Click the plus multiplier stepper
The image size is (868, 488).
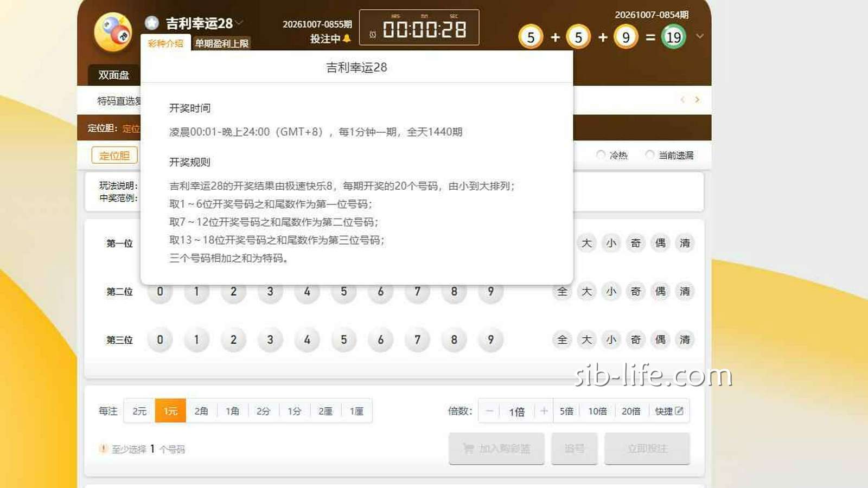pyautogui.click(x=544, y=411)
